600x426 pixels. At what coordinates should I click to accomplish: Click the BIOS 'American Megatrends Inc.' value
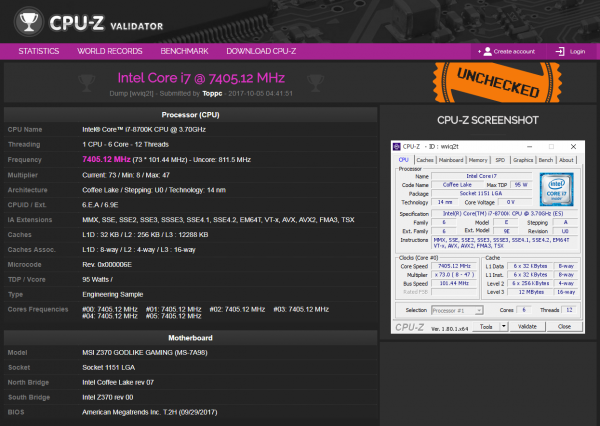[x=150, y=412]
